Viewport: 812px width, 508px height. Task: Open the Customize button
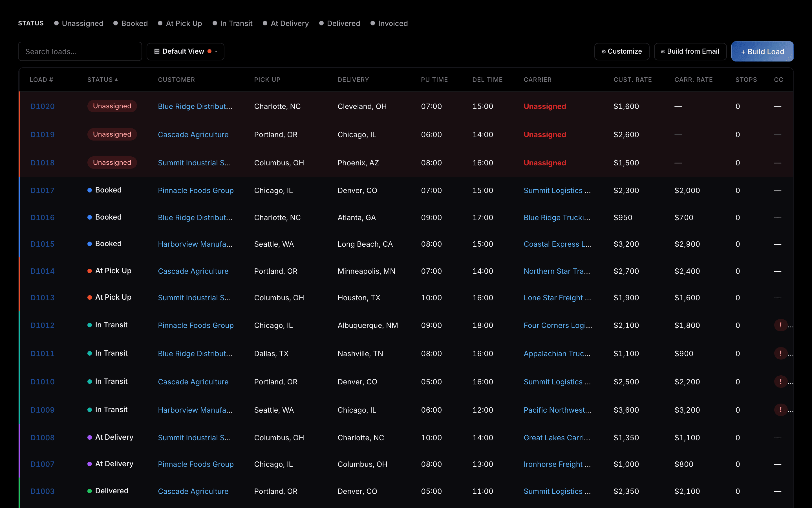tap(622, 51)
